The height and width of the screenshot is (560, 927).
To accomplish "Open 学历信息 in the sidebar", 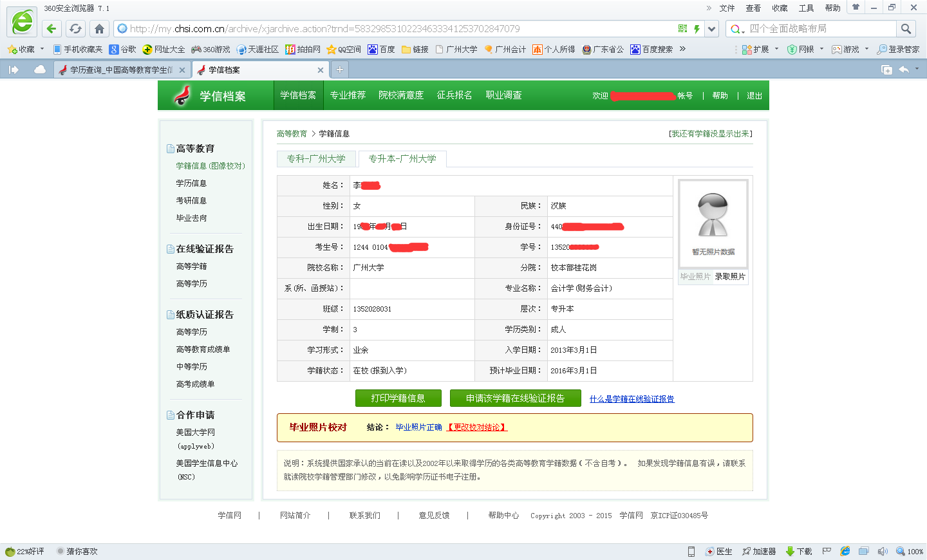I will [191, 183].
